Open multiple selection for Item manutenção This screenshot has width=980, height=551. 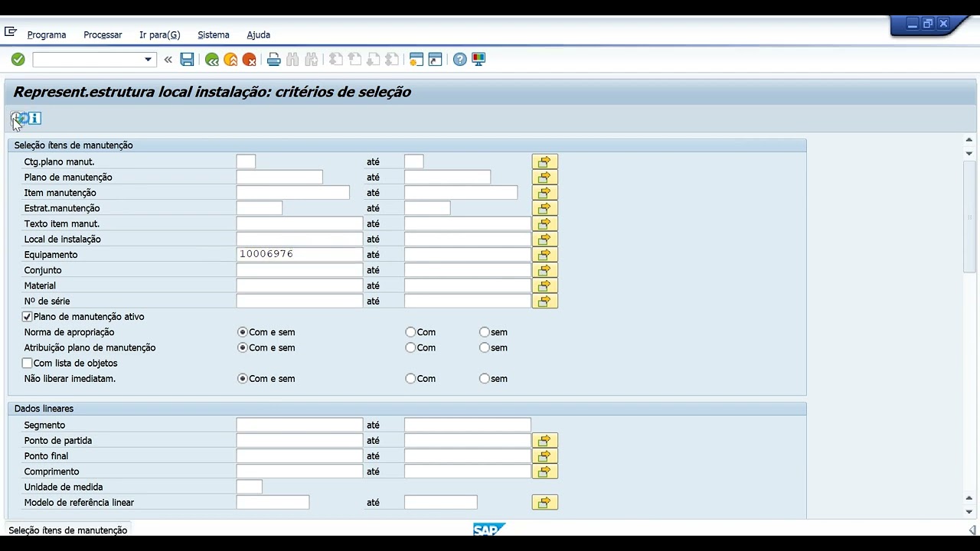click(x=544, y=193)
